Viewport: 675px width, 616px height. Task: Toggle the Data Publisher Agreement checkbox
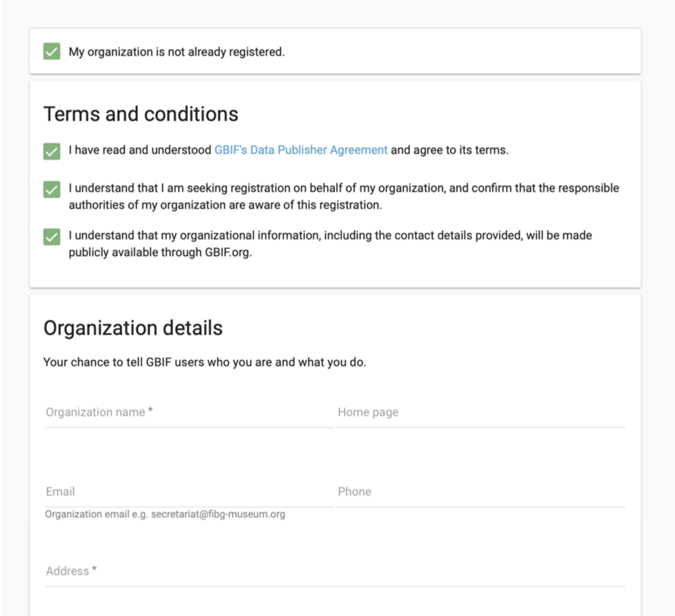pos(51,151)
